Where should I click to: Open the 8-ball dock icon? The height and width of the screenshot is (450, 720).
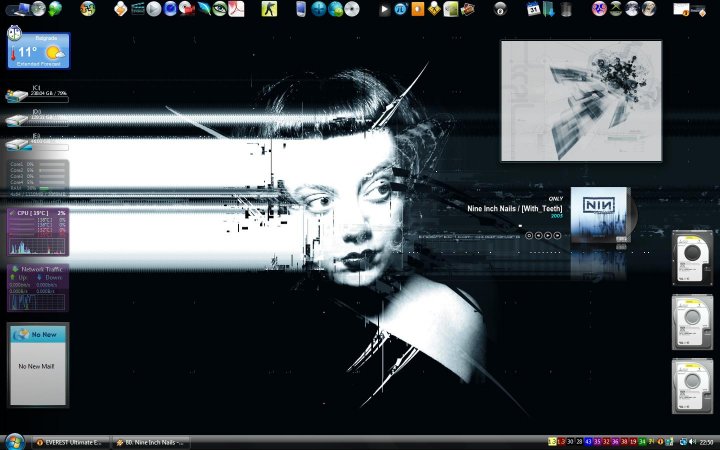500,9
